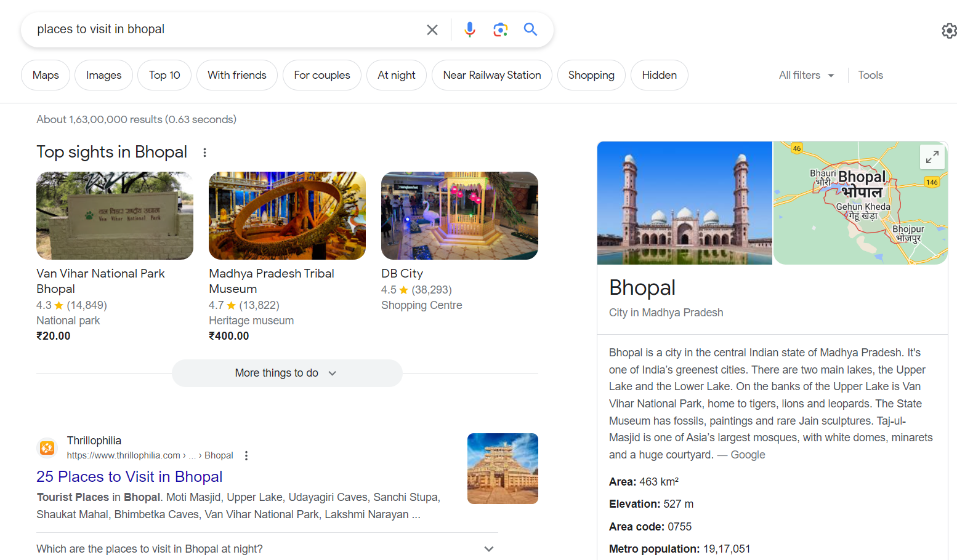
Task: Open the Taj-ul-Masjid photo in the Bhopal panel
Action: pos(684,203)
